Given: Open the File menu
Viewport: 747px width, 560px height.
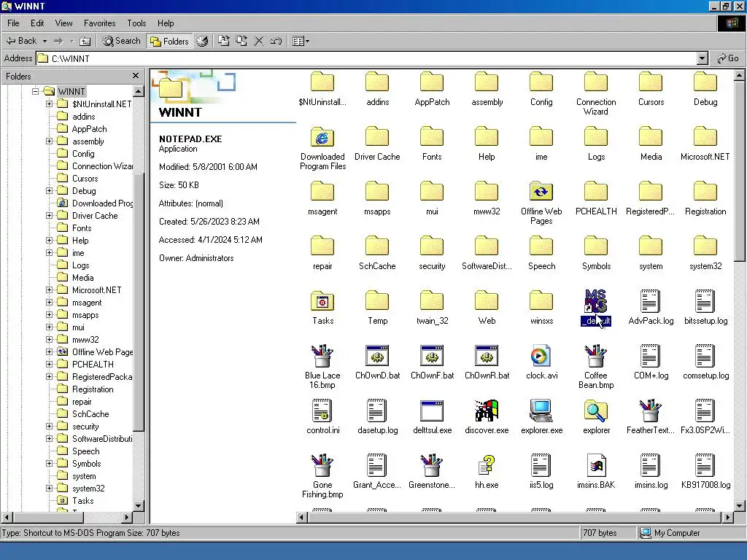Looking at the screenshot, I should [x=13, y=23].
